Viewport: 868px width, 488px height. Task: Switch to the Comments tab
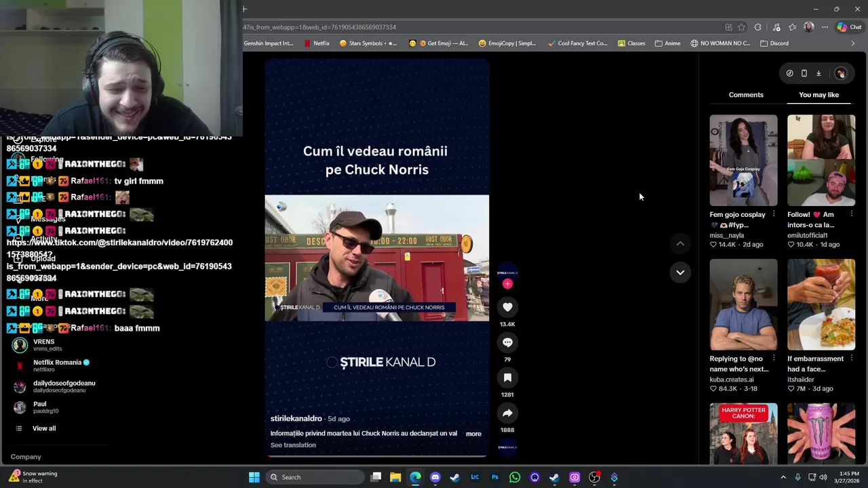tap(746, 95)
